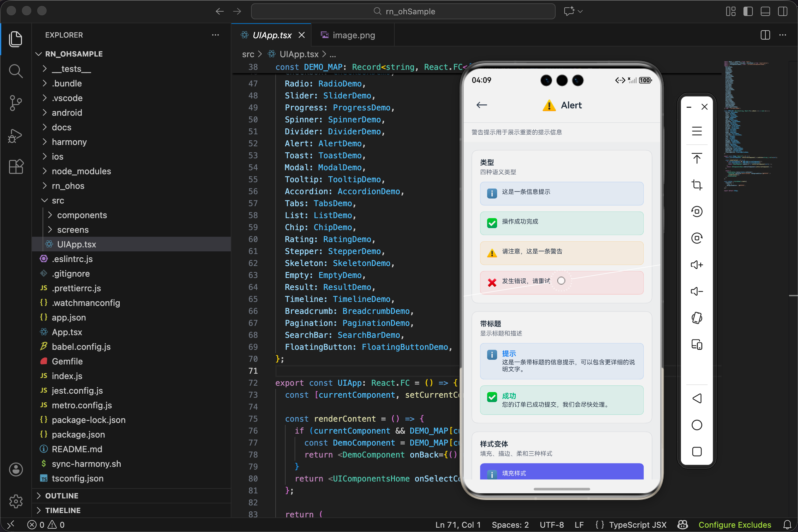Open the Extensions view
798x532 pixels.
pyautogui.click(x=16, y=167)
